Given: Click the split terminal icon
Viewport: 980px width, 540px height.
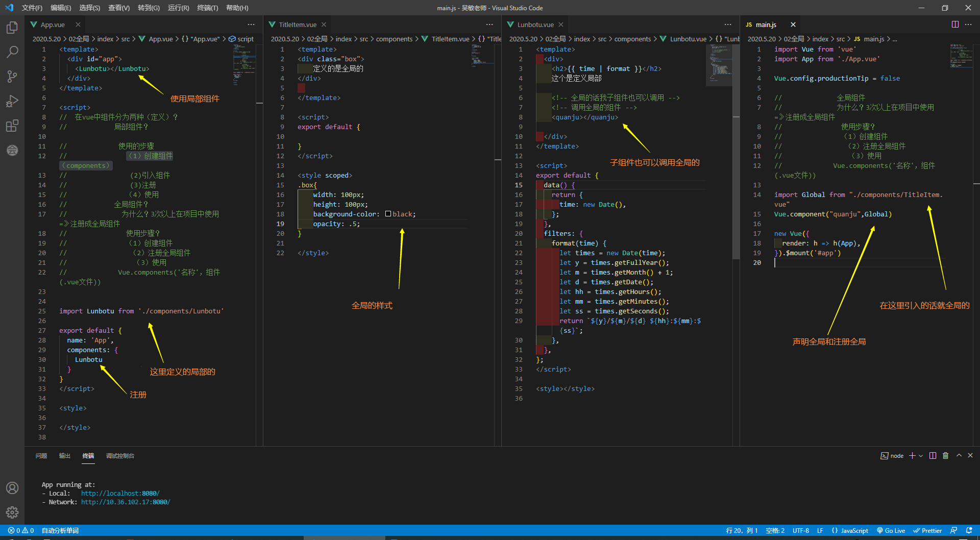Looking at the screenshot, I should (x=933, y=456).
